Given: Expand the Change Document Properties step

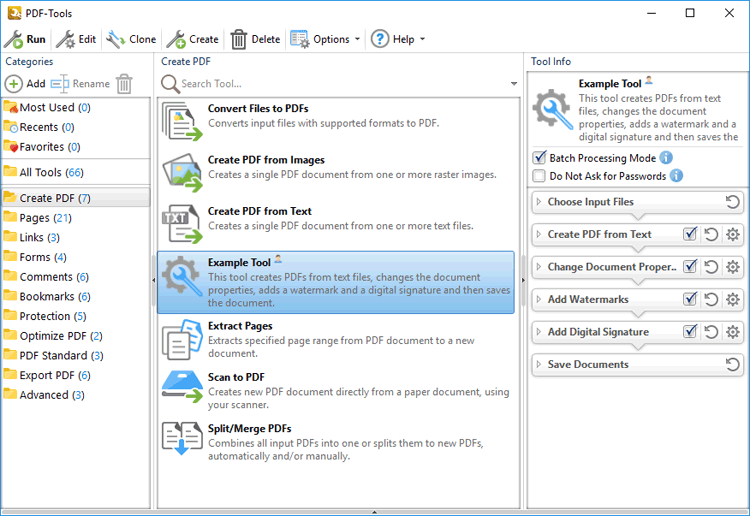Looking at the screenshot, I should 539,267.
